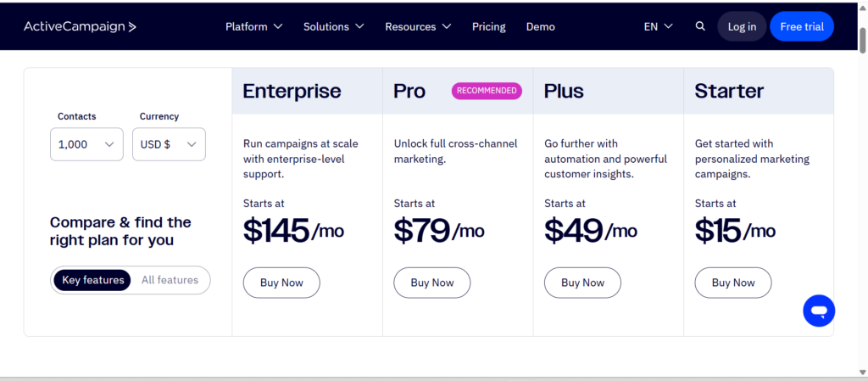Open the Demo page link
The image size is (868, 381).
(540, 26)
